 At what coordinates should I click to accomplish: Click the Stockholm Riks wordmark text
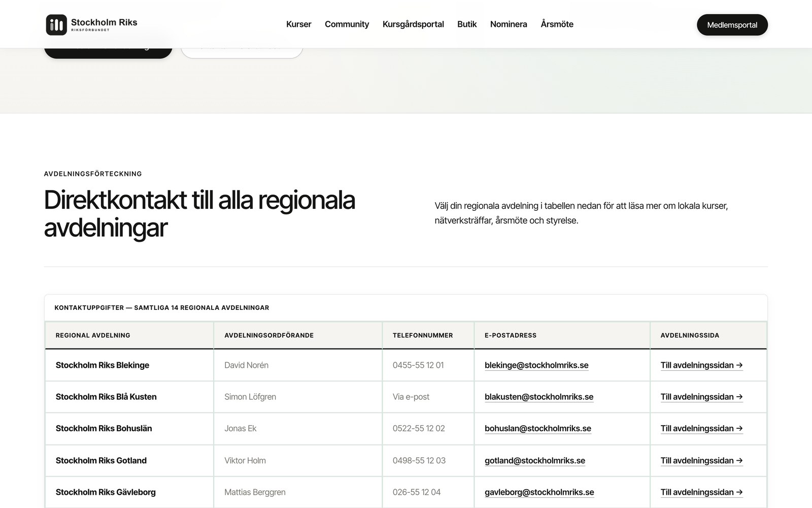(104, 22)
